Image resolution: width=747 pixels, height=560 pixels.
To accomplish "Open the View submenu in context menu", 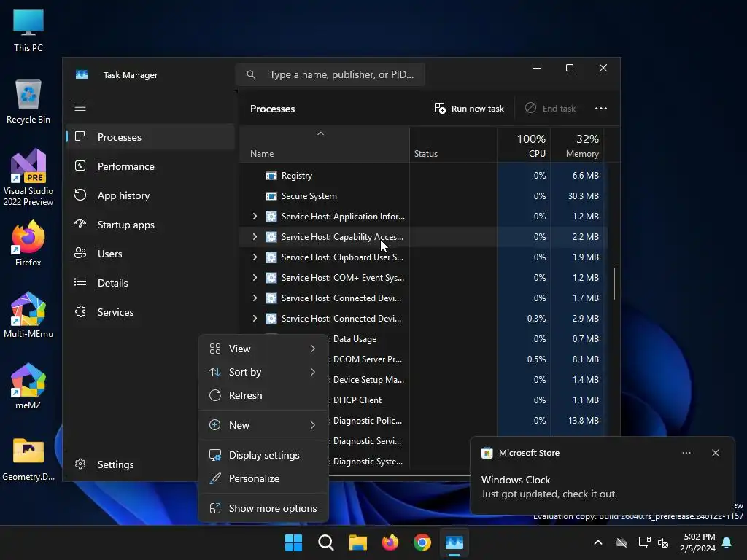I will point(263,349).
